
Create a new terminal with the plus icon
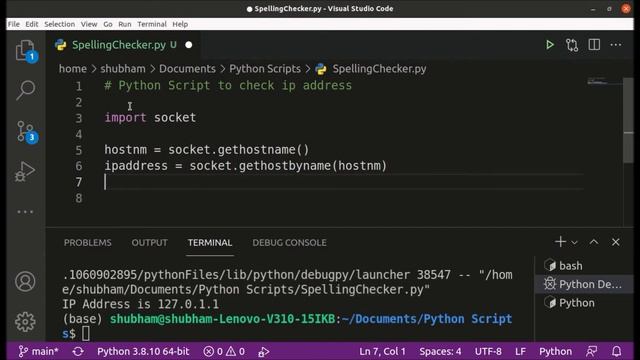pos(560,242)
